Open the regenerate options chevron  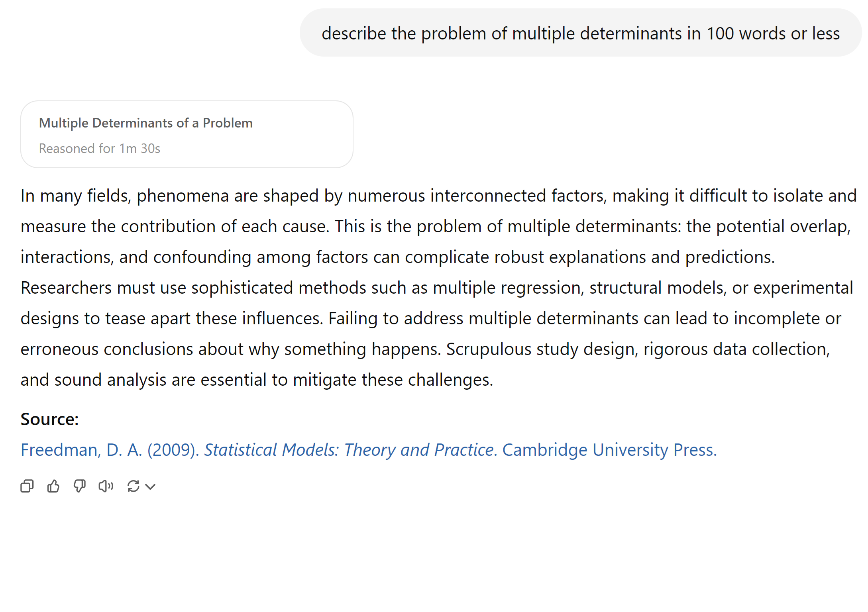150,486
